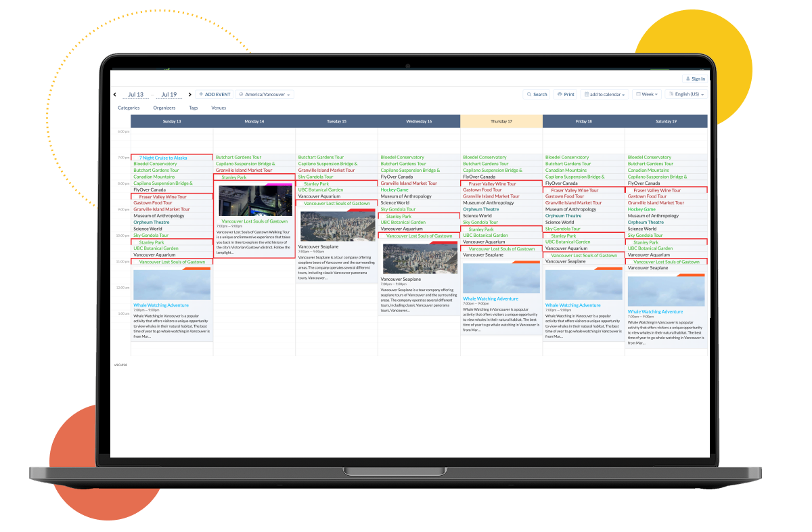Open Wednesday's Vancouver Aquarium event

[402, 229]
